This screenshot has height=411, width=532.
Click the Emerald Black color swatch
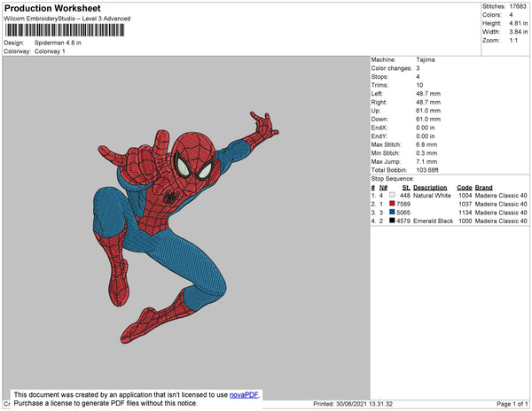392,221
